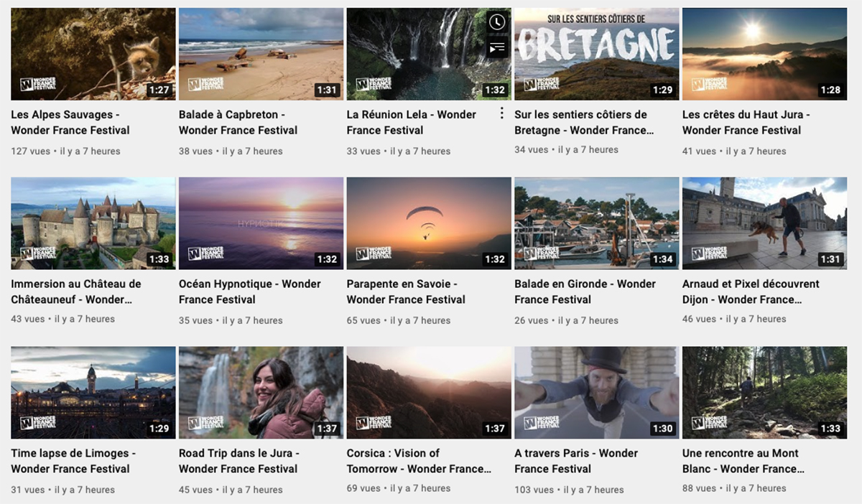This screenshot has width=862, height=504.
Task: Open the Corsica Vision of Tomorrow thumbnail
Action: click(429, 393)
